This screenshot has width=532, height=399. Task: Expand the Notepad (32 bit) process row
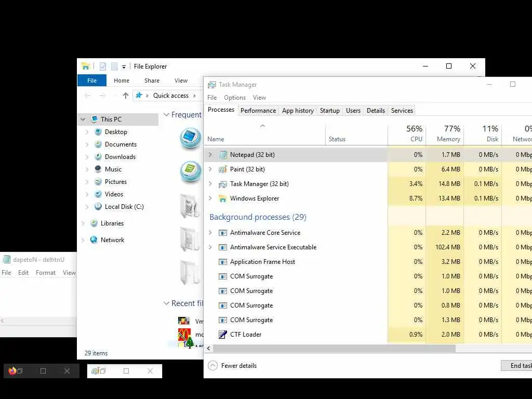(x=210, y=155)
